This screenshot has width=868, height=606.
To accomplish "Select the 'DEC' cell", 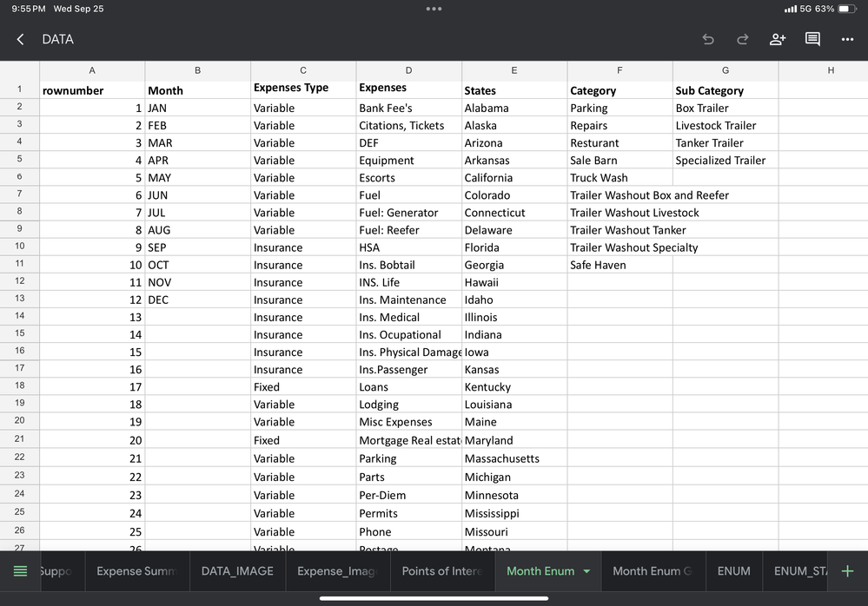I will tap(197, 300).
